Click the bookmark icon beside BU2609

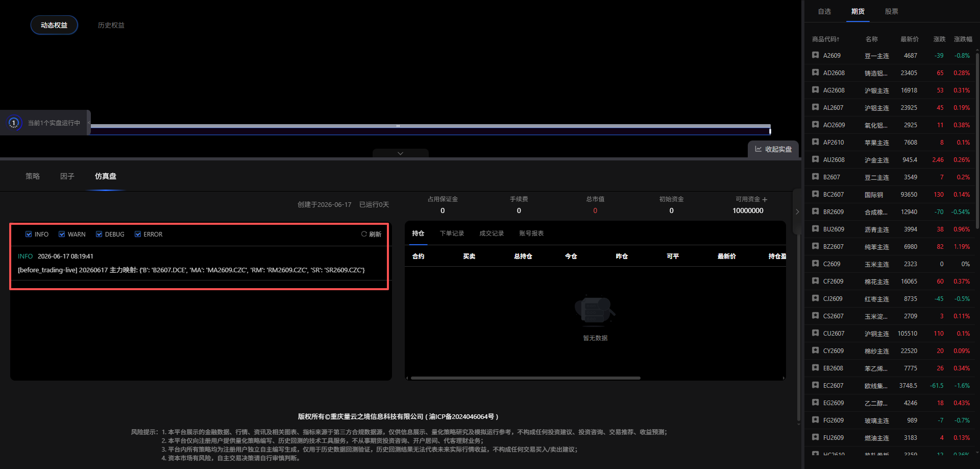coord(815,229)
